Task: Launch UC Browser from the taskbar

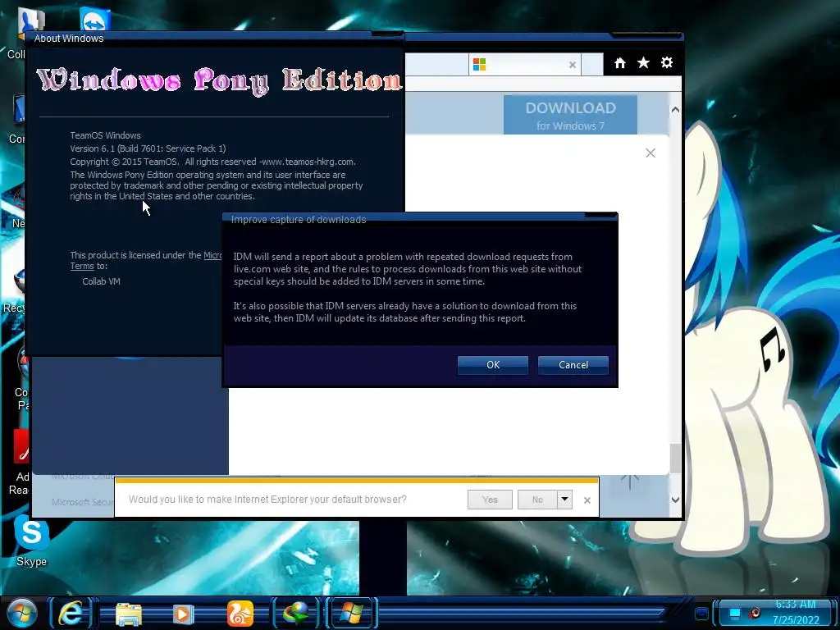Action: pyautogui.click(x=240, y=614)
